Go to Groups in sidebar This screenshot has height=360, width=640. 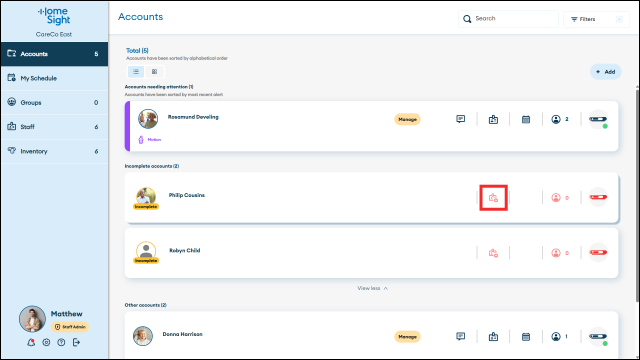click(x=54, y=102)
